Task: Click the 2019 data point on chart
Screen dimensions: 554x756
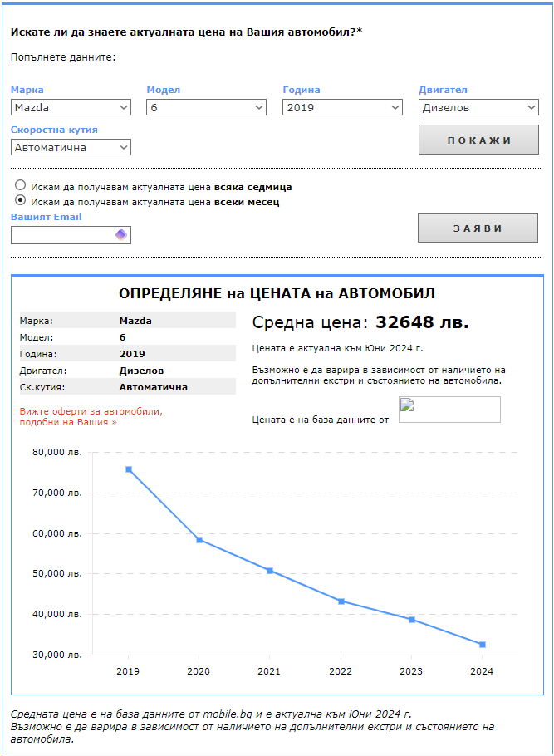Action: pos(128,469)
